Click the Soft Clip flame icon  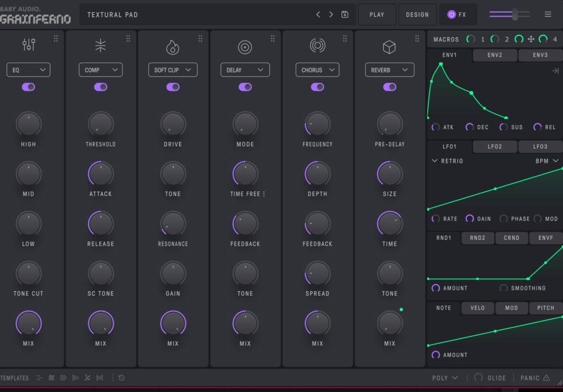(x=173, y=47)
